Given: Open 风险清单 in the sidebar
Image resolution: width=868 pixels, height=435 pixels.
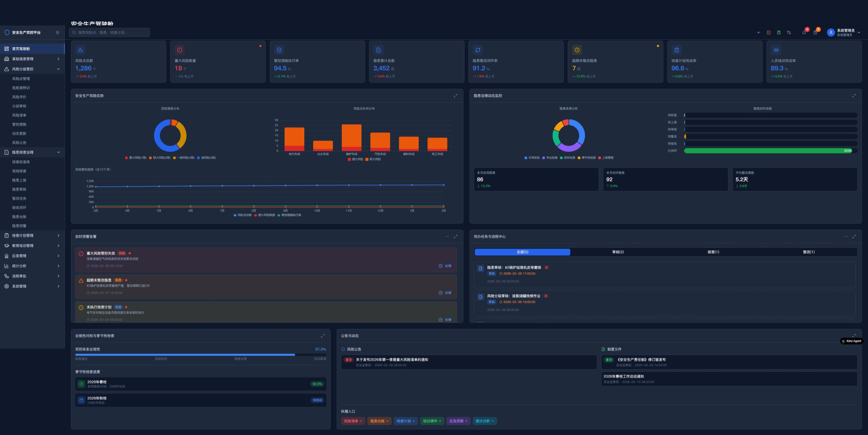Looking at the screenshot, I should (x=19, y=115).
